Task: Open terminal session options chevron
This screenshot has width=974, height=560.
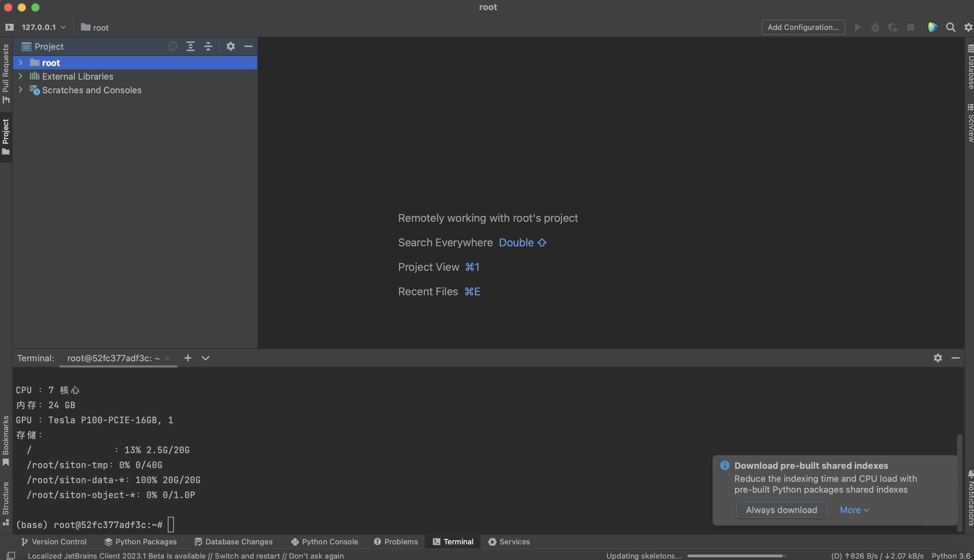Action: click(206, 358)
